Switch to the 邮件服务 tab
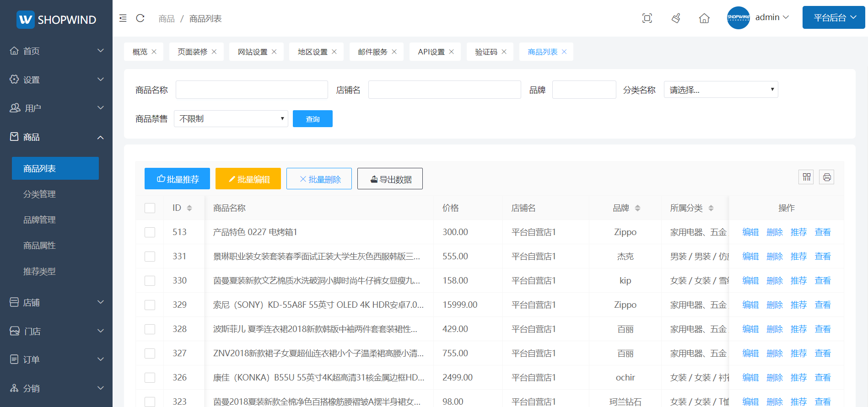868x407 pixels. 372,52
